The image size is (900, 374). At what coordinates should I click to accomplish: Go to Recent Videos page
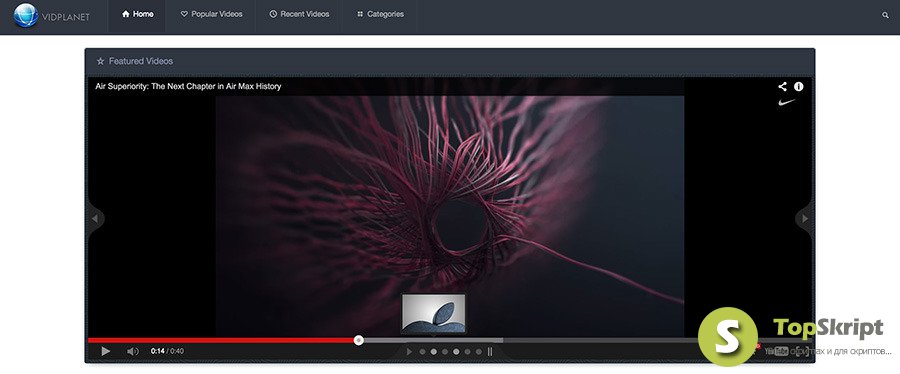[299, 14]
